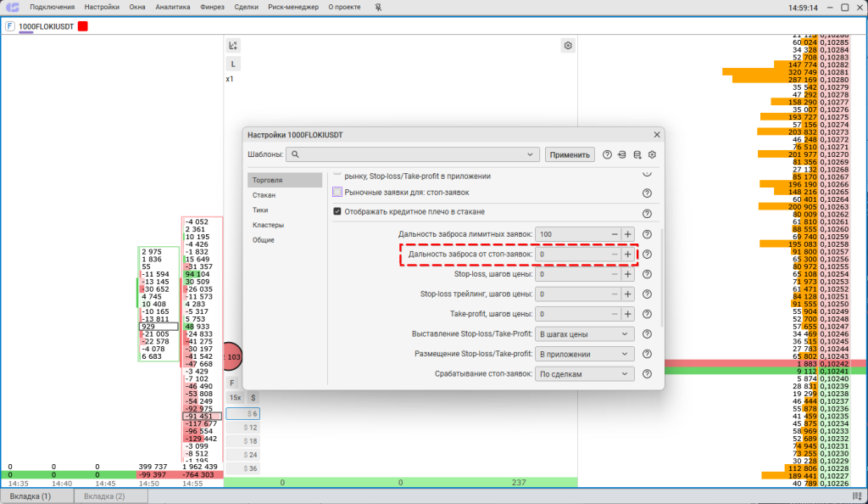The width and height of the screenshot is (868, 504).
Task: Click the settings gear in the templates row
Action: click(653, 154)
